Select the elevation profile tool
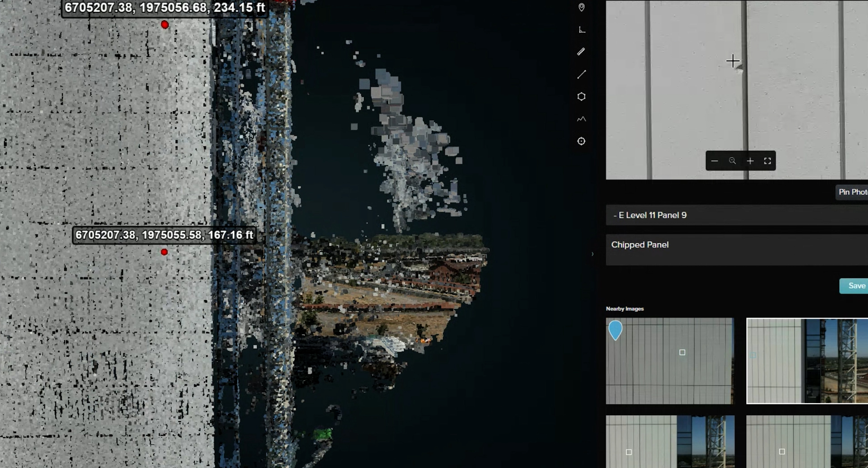This screenshot has width=868, height=468. click(581, 119)
